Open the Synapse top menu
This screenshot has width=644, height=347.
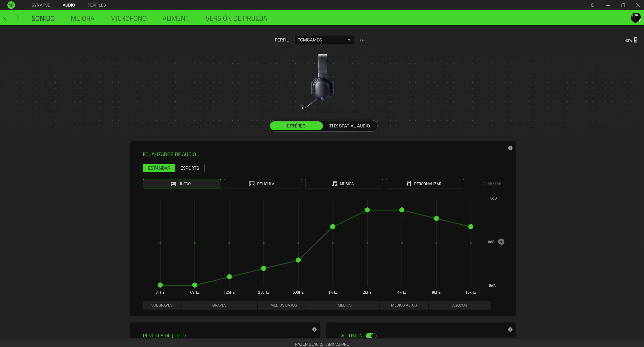pos(41,5)
